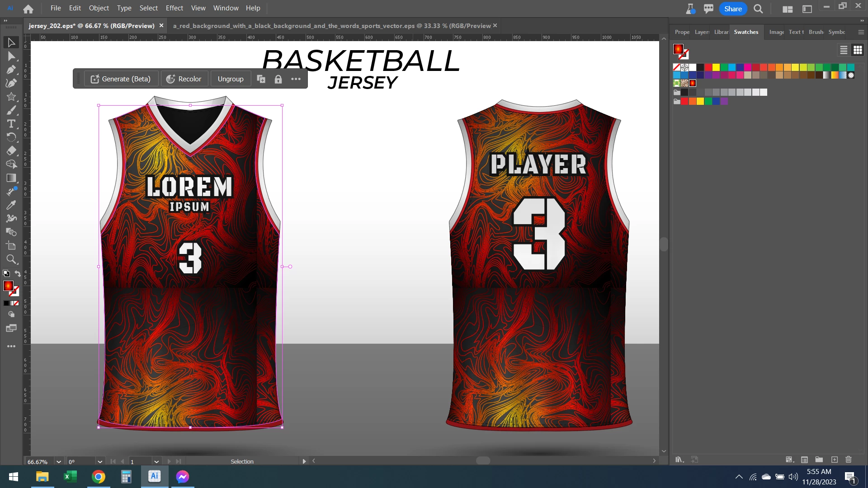The height and width of the screenshot is (488, 868).
Task: Activate the Eyedropper tool
Action: point(11,205)
